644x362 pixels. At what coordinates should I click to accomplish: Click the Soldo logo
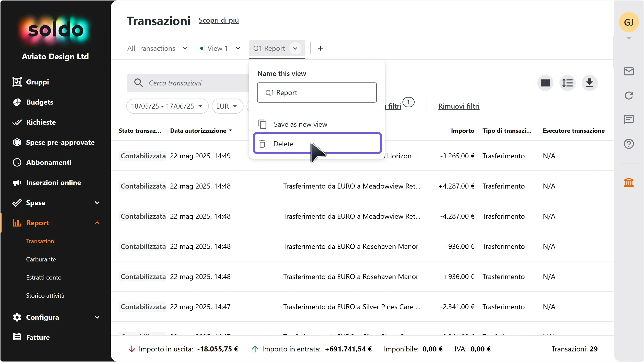55,30
